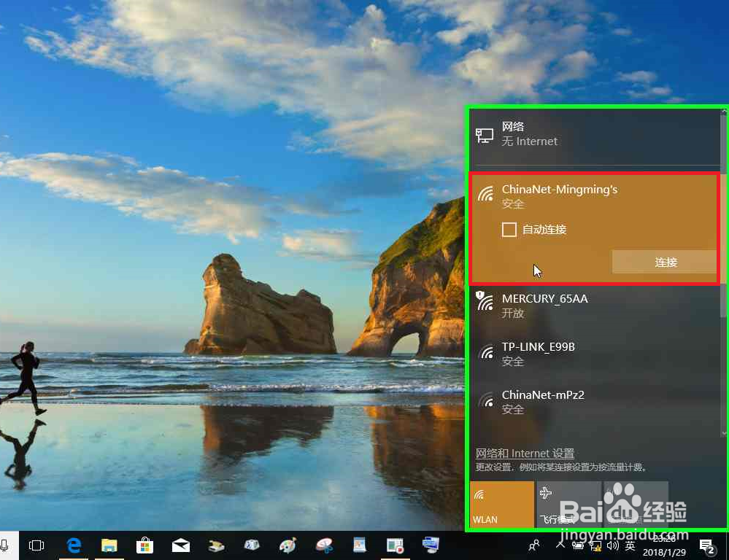Switch the input method 英 indicator
Viewport: 729px width, 560px height.
(x=630, y=545)
